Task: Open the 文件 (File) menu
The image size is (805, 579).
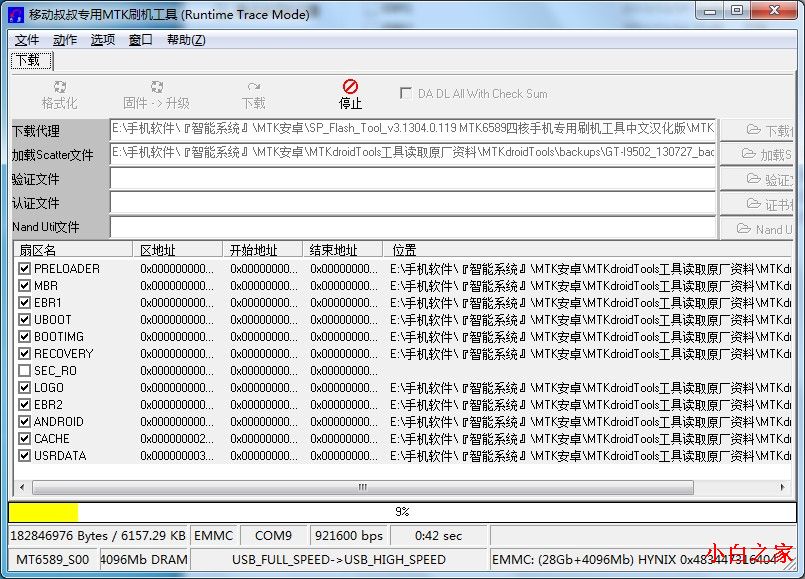Action: (x=27, y=40)
